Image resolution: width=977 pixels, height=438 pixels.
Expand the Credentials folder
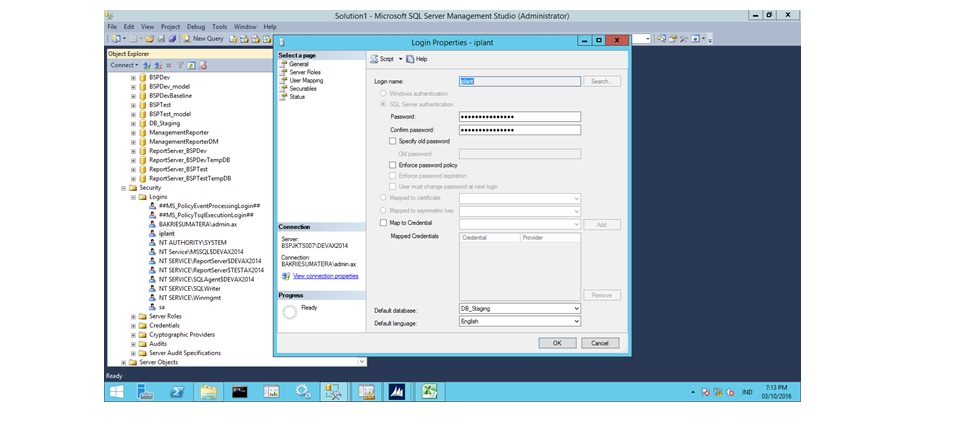pyautogui.click(x=133, y=325)
